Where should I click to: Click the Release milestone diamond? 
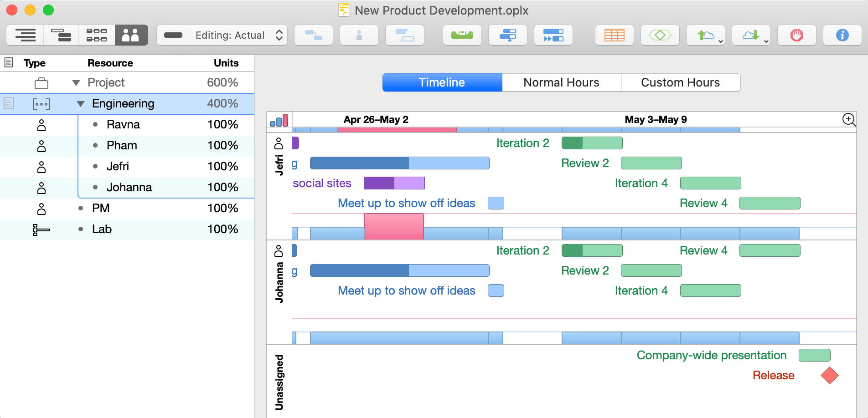click(x=830, y=376)
